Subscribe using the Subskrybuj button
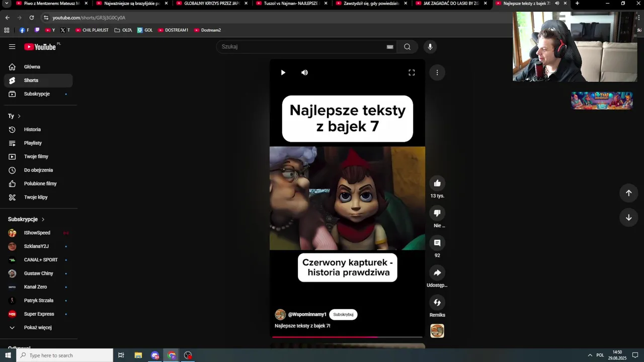 point(343,315)
